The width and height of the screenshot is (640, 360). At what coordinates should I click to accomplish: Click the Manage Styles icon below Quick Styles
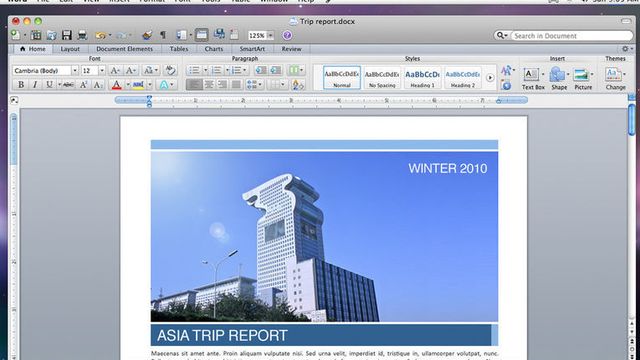pos(507,85)
